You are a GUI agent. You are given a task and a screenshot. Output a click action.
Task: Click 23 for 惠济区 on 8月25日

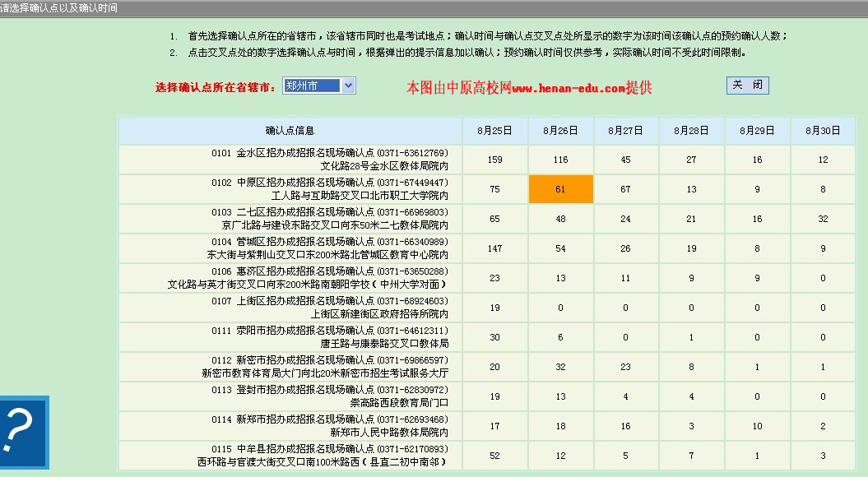pyautogui.click(x=494, y=278)
